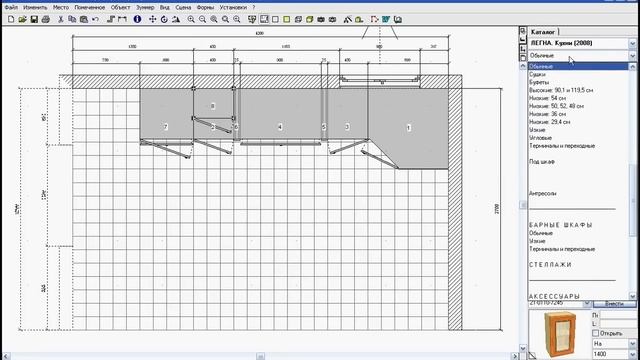Open the Формы menu

click(x=205, y=7)
